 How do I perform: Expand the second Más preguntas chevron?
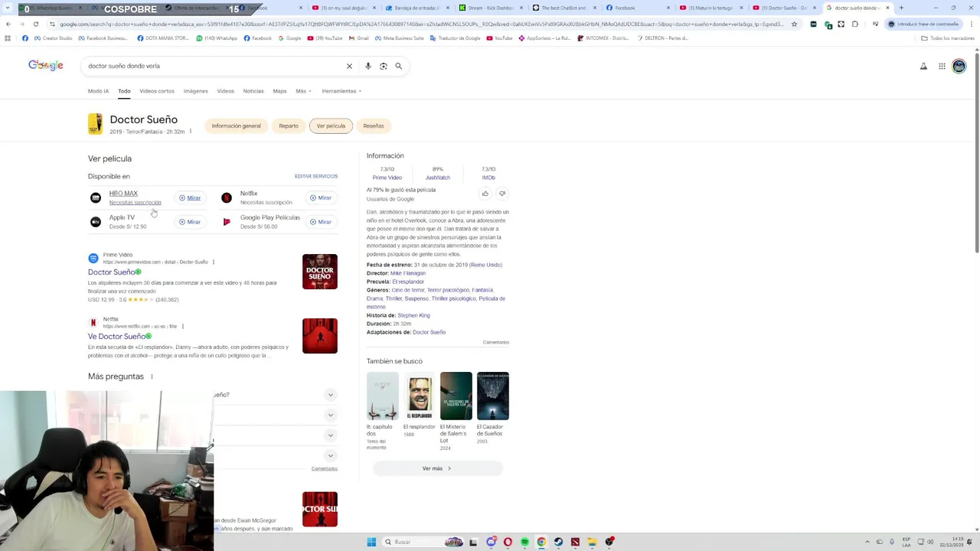(x=331, y=415)
